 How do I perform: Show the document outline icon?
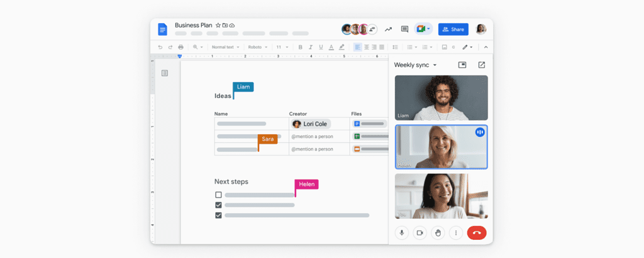165,73
